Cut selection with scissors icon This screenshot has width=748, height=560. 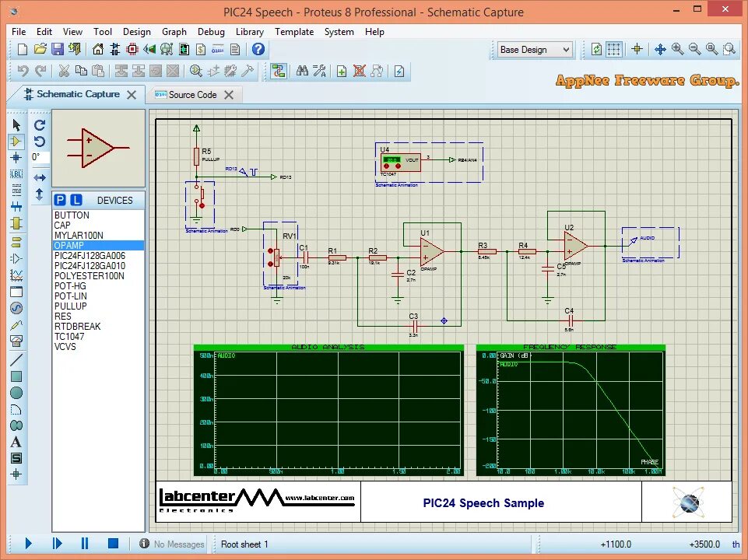tap(64, 72)
